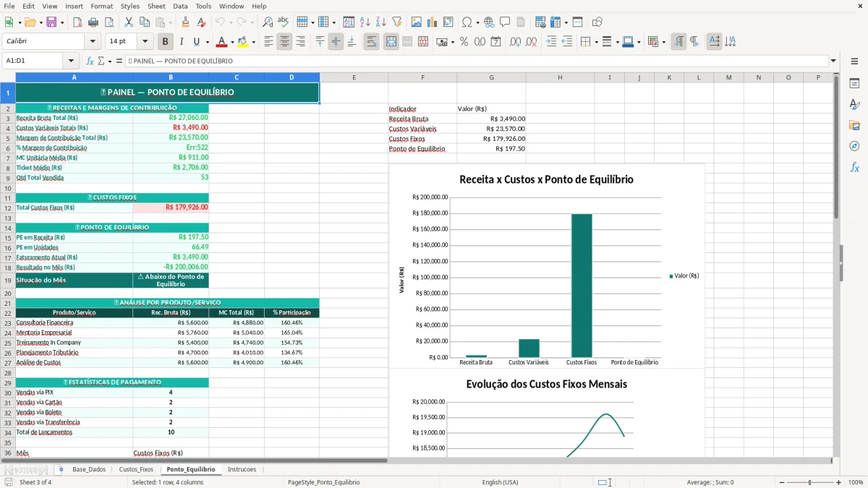868x488 pixels.
Task: Format cell as percent
Action: [464, 42]
